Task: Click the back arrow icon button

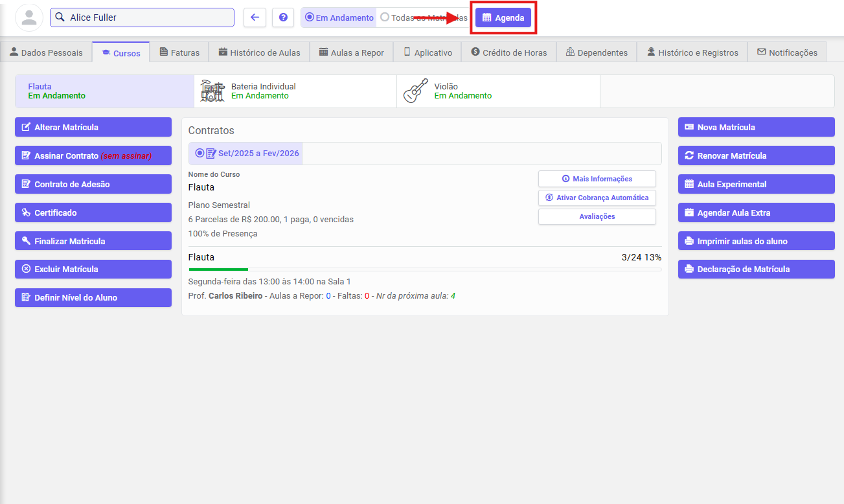Action: coord(255,17)
